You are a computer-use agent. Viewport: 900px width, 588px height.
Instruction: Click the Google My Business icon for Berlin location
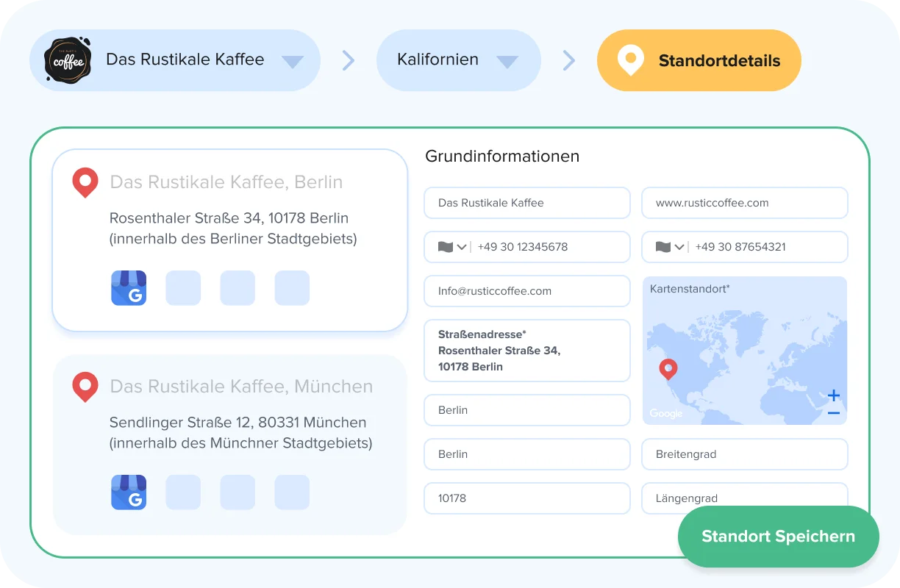click(129, 288)
